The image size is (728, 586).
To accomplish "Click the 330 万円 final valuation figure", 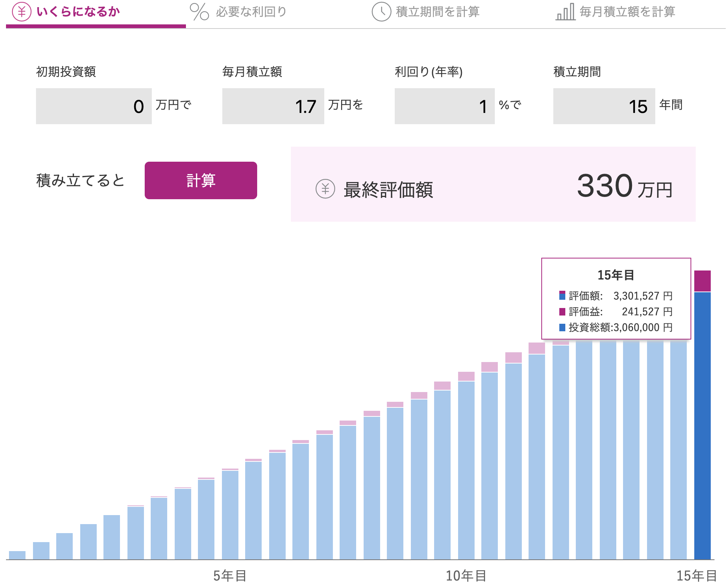I will pyautogui.click(x=625, y=186).
